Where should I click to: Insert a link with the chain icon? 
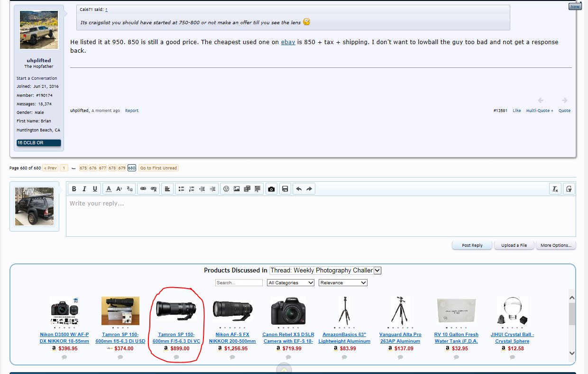pyautogui.click(x=143, y=189)
